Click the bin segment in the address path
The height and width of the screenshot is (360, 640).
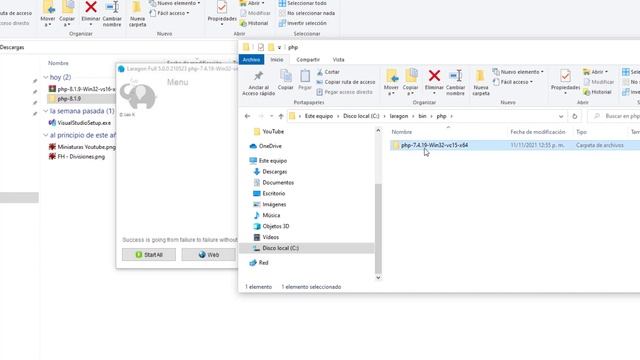point(422,116)
